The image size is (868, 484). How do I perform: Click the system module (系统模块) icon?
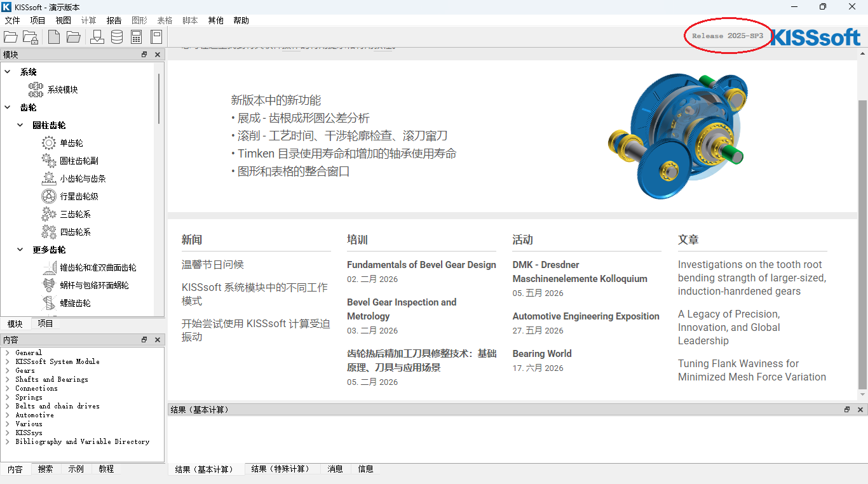[x=36, y=90]
